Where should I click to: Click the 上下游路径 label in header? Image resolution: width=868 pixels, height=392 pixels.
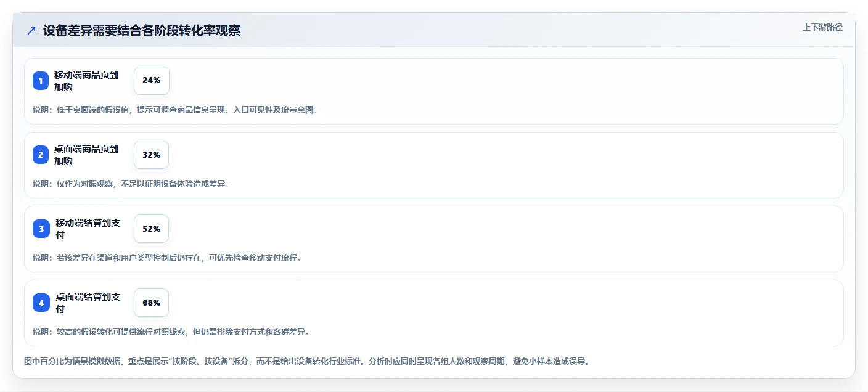click(822, 27)
